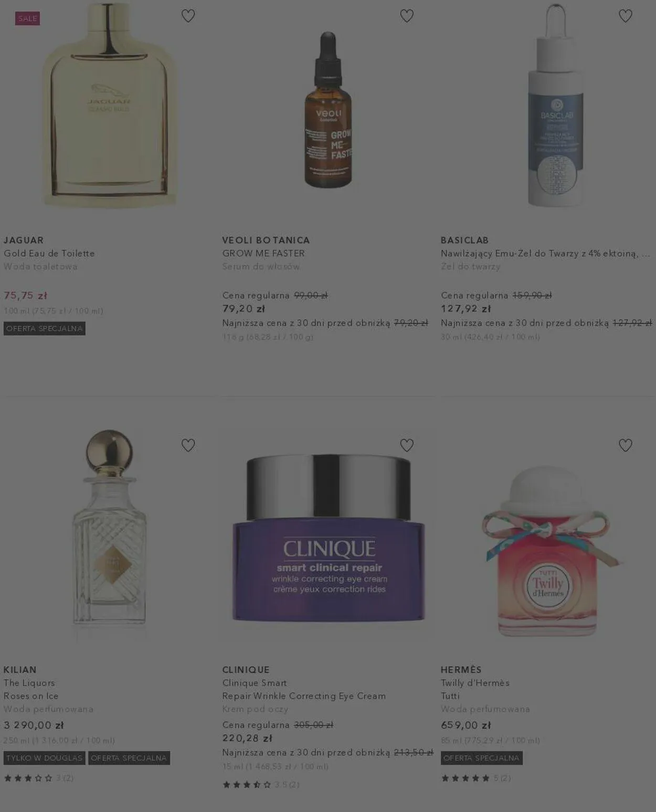Open the Kilian crystal decanter image
Viewport: 656px width, 812px height.
[x=109, y=533]
